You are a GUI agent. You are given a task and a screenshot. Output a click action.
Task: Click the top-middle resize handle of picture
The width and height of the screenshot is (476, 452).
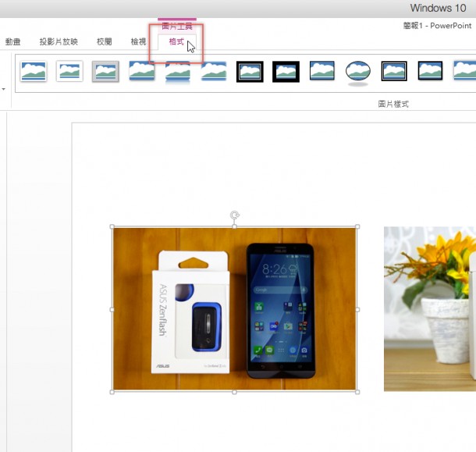(234, 226)
